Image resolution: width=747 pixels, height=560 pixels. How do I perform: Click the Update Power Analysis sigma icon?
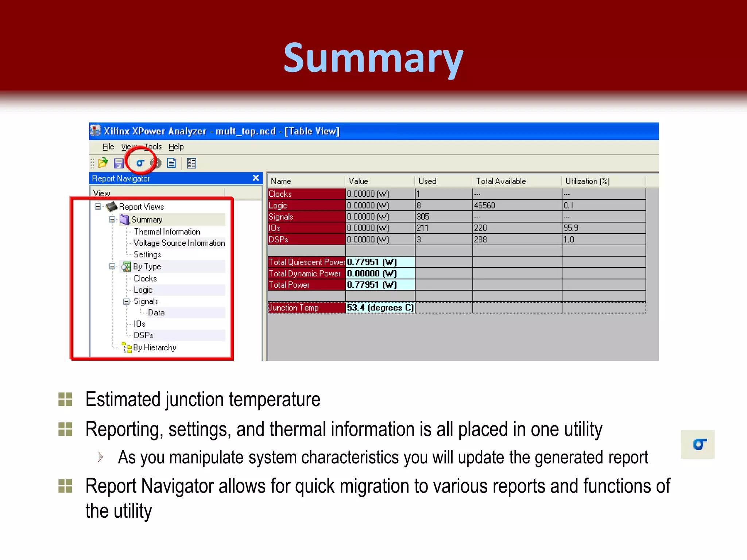point(140,163)
